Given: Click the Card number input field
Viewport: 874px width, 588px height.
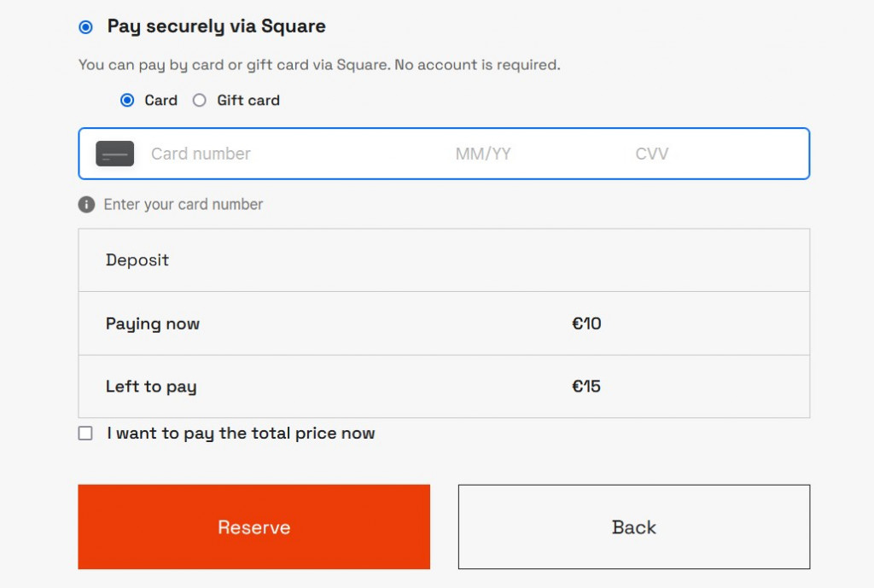Looking at the screenshot, I should [256, 154].
